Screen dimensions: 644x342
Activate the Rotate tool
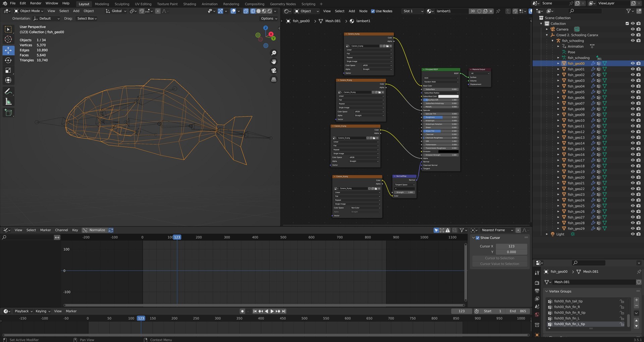click(8, 60)
